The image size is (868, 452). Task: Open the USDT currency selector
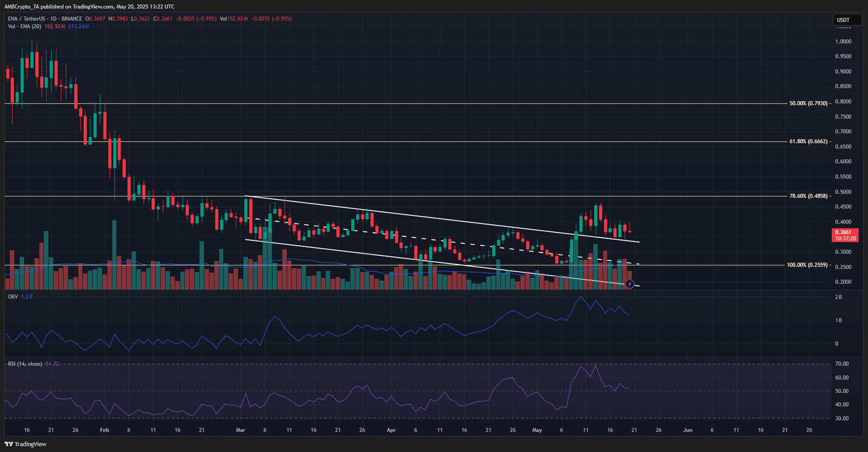coord(847,20)
